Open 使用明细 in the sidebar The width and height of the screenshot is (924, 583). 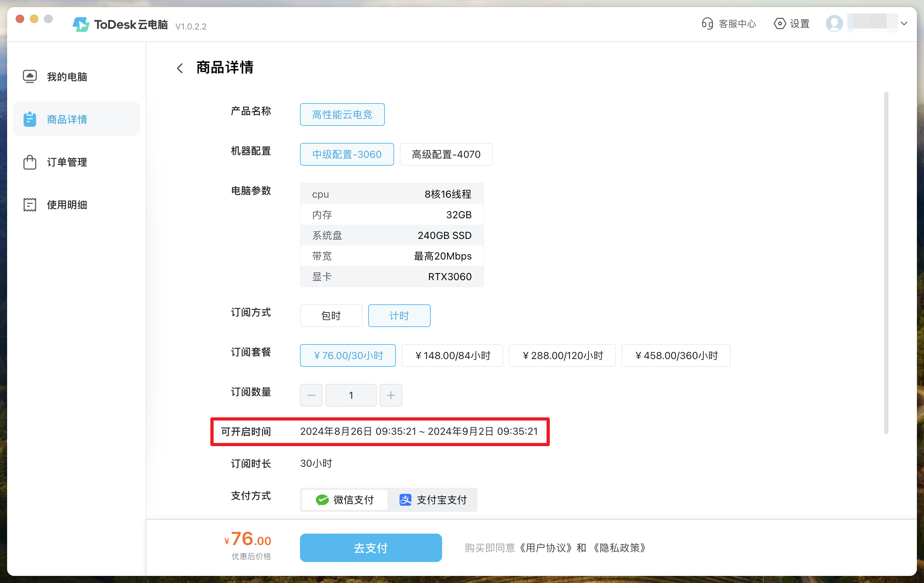(76, 204)
